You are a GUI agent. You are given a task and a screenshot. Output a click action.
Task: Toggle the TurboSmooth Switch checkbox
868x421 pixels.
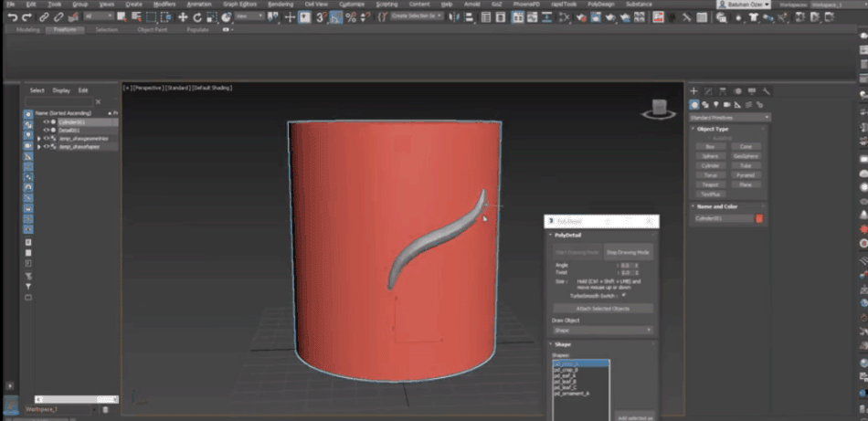623,295
